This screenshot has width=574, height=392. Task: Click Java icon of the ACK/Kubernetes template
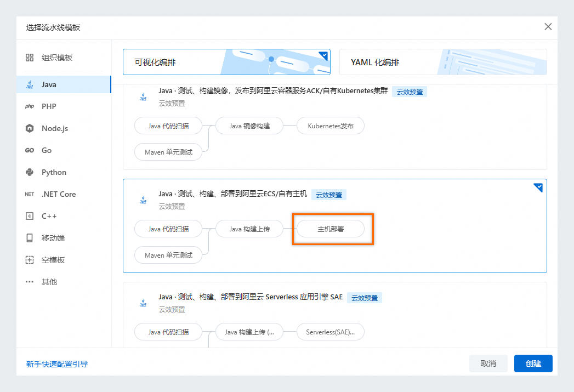[x=144, y=97]
